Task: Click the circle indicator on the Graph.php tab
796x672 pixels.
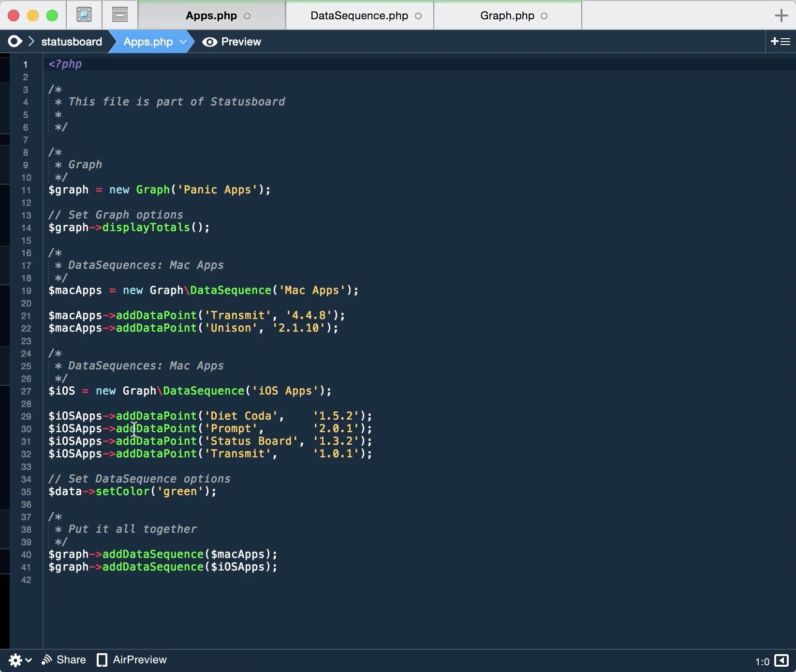Action: [x=544, y=16]
